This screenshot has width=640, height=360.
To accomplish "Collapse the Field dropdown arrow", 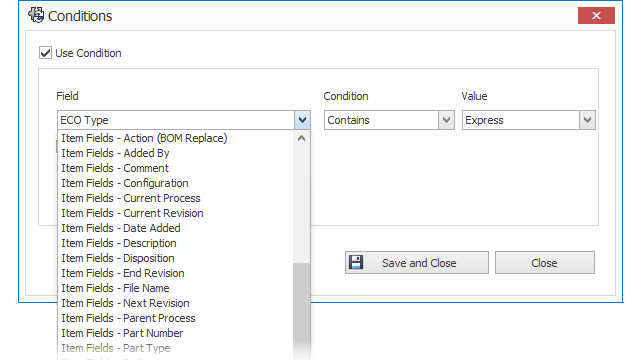I will 302,120.
